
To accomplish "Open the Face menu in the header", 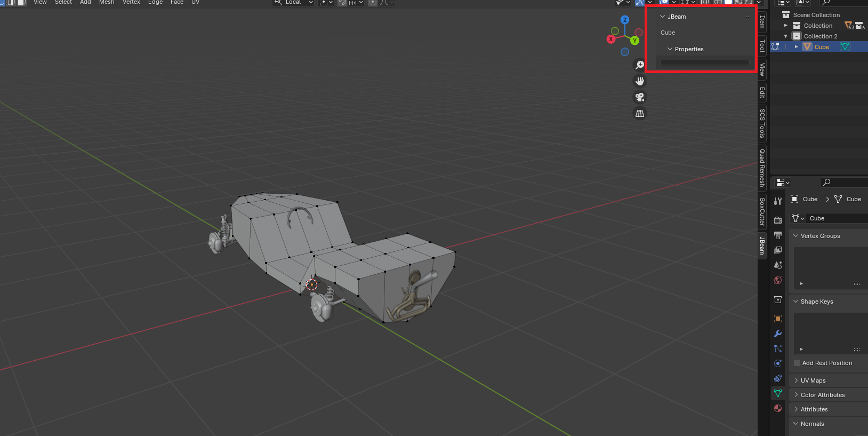I will point(177,3).
